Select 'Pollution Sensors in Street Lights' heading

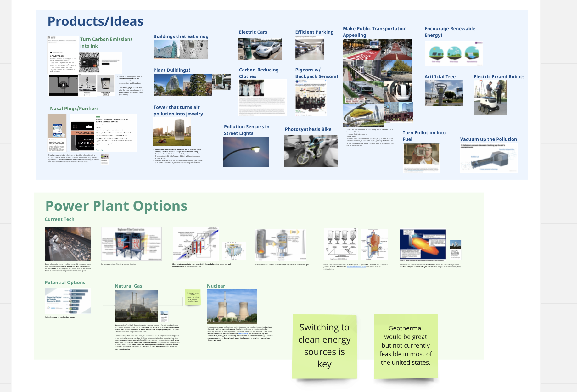tap(247, 130)
